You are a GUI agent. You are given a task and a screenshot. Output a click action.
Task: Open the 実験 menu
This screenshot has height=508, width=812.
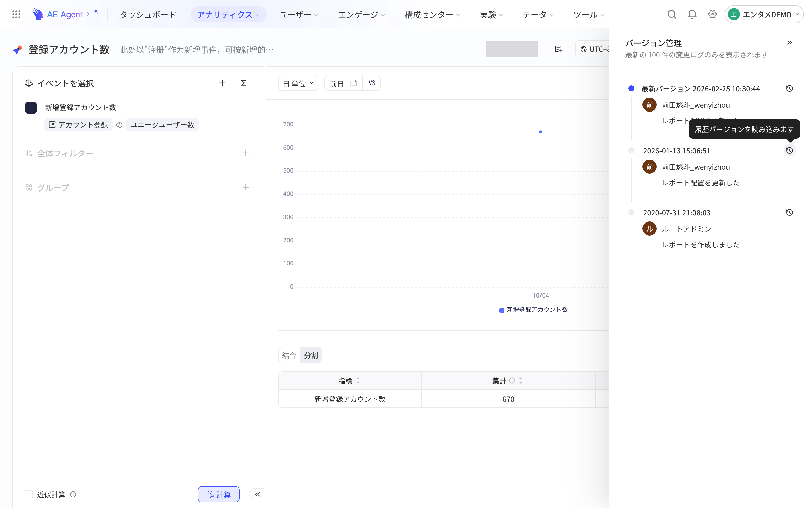click(491, 14)
